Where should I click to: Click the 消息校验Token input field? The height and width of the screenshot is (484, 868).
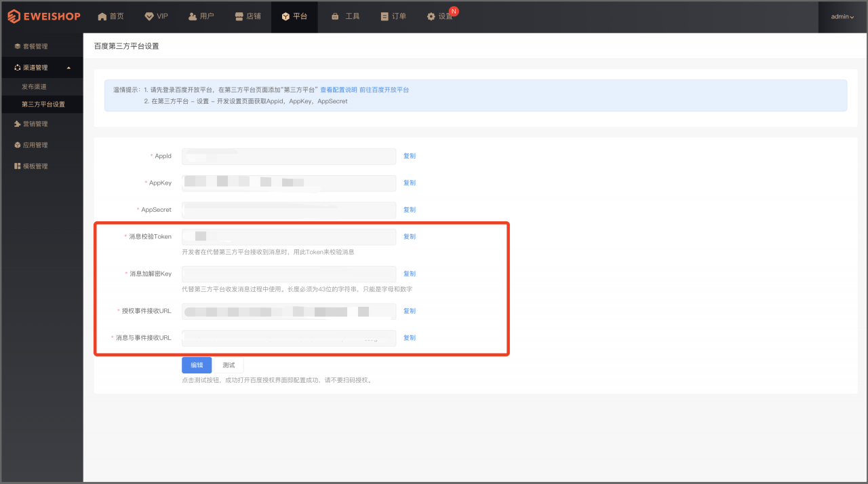coord(289,237)
